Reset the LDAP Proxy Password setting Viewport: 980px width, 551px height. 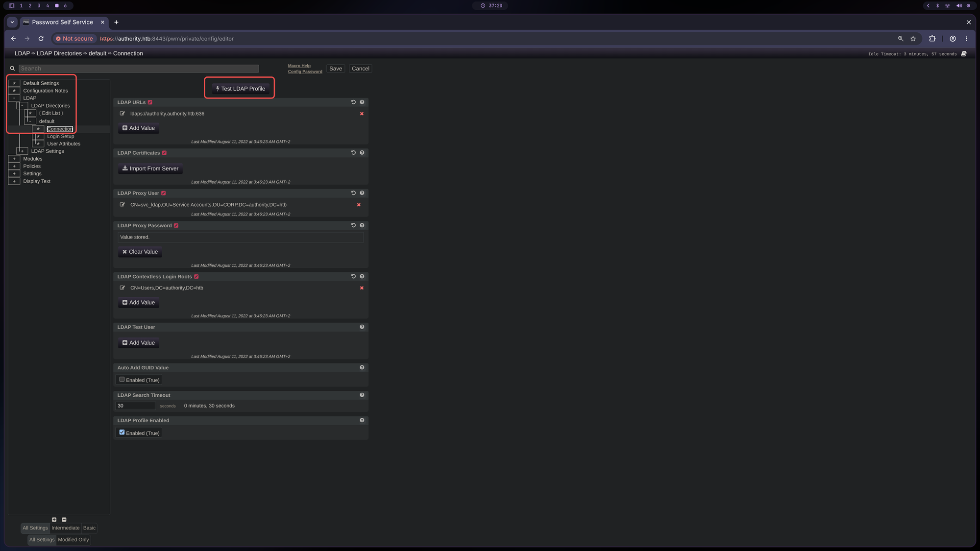pos(353,225)
